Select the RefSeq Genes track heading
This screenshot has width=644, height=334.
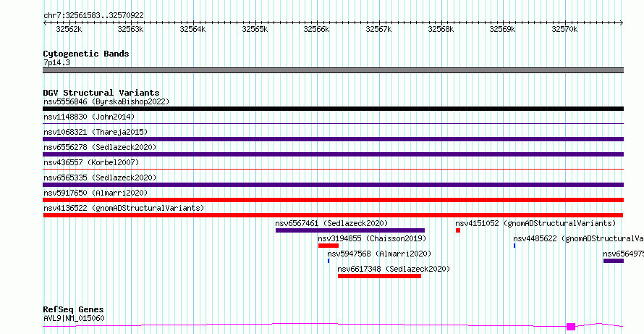pos(73,309)
